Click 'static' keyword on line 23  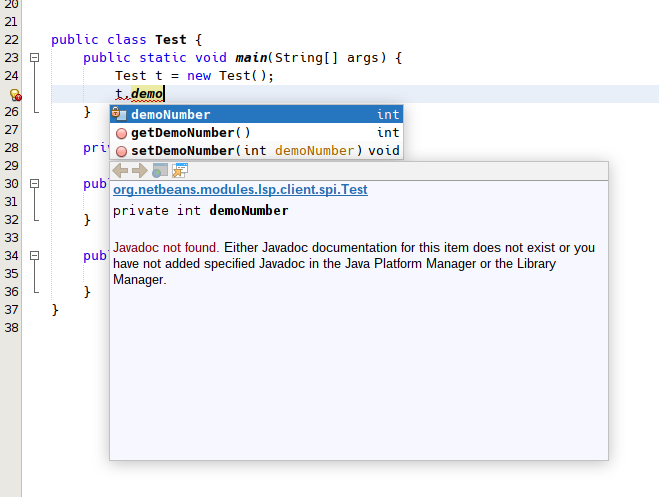(163, 58)
